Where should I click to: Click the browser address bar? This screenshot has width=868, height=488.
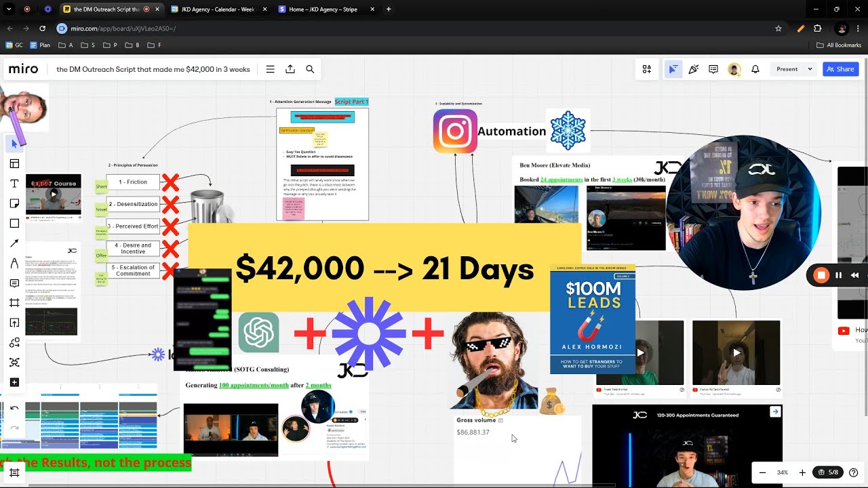414,28
